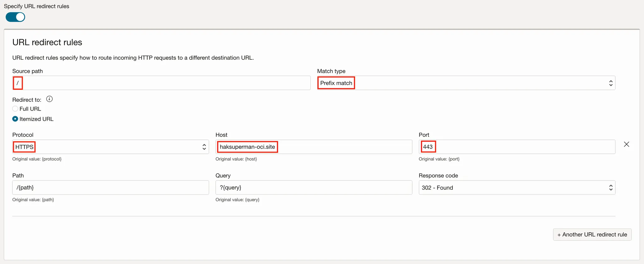Click the Path field with /{path}
This screenshot has height=264, width=644.
pos(111,187)
